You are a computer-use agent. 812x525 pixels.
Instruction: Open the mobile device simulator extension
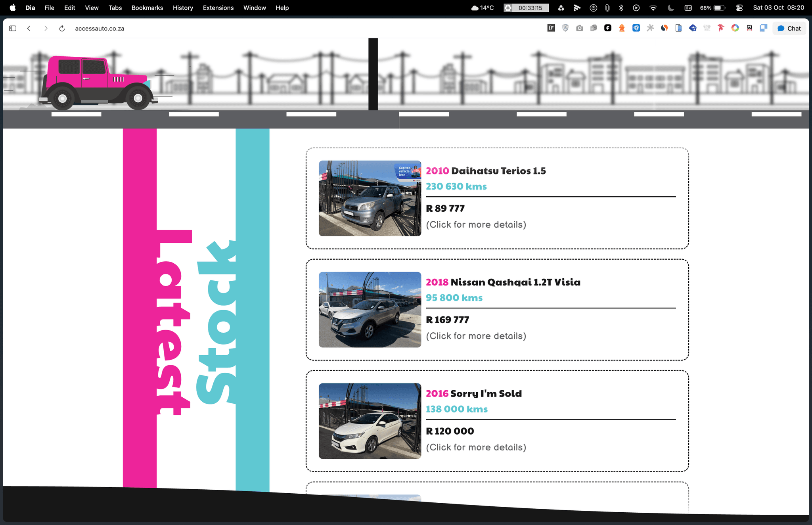tap(678, 28)
